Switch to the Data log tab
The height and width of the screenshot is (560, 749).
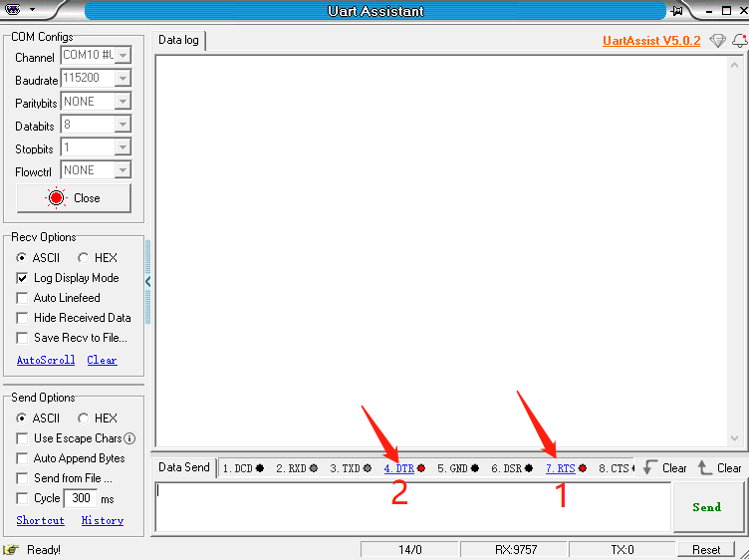[x=178, y=40]
